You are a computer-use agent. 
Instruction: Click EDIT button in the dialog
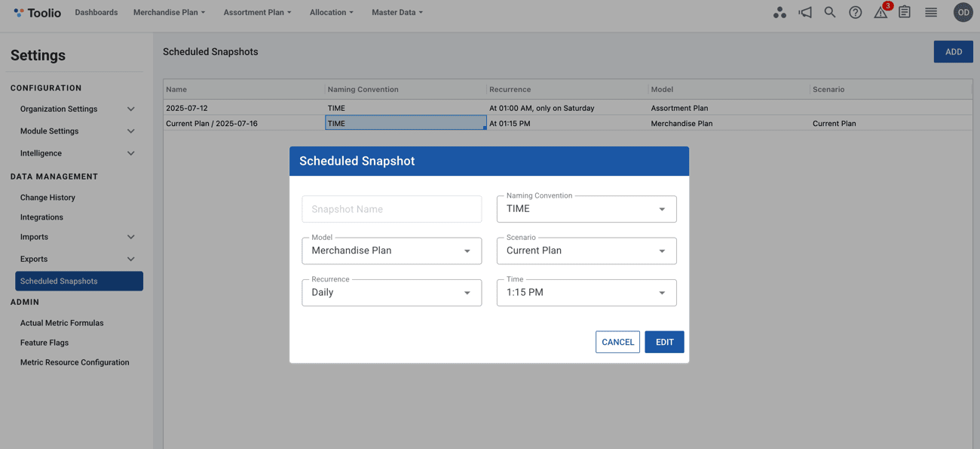pos(664,342)
